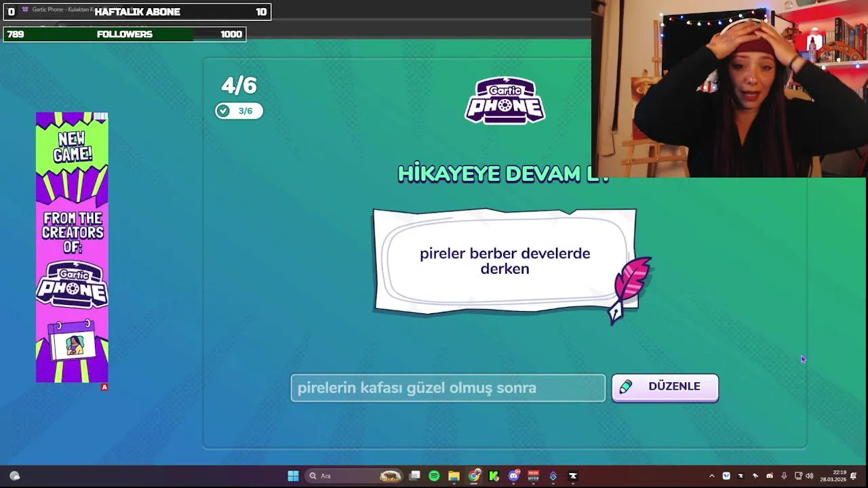Click the microphone tray icon
Screen dimensions: 868x488
point(784,476)
